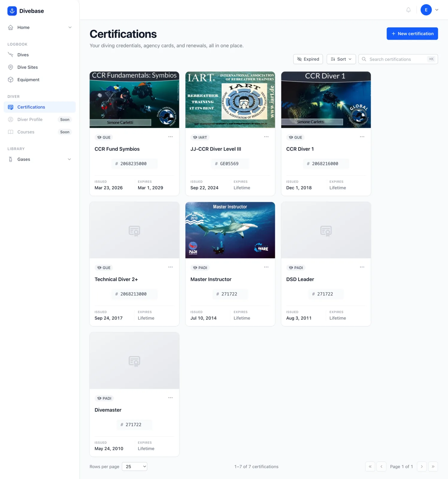Screen dimensions: 448x479
Task: Expand the Home sidebar chevron
Action: [70, 28]
